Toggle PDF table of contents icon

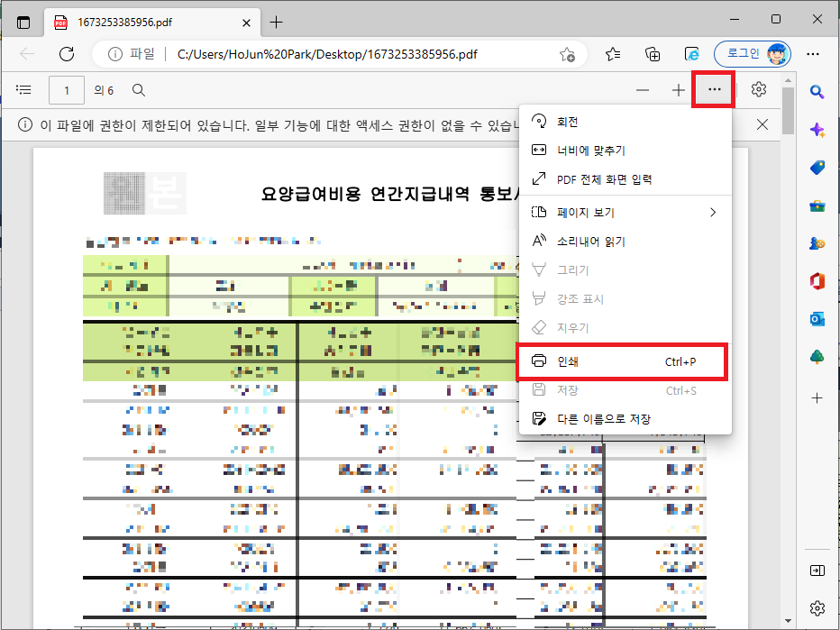[23, 89]
